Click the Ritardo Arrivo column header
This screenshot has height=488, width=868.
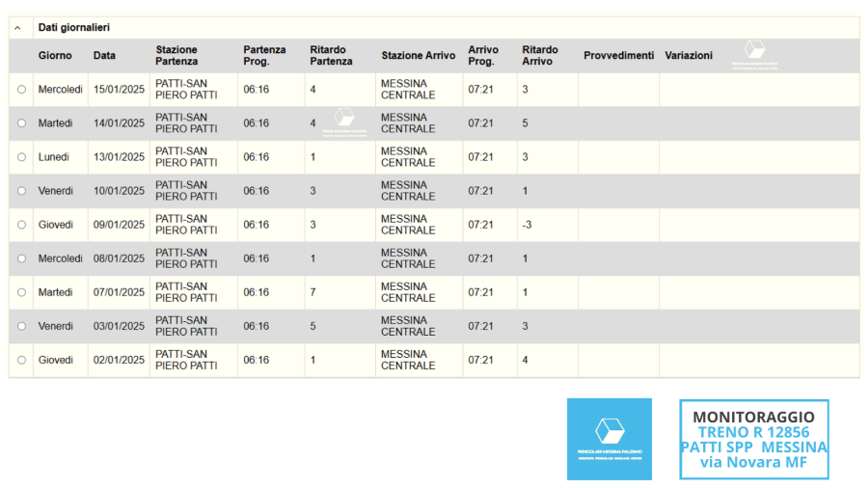[540, 56]
